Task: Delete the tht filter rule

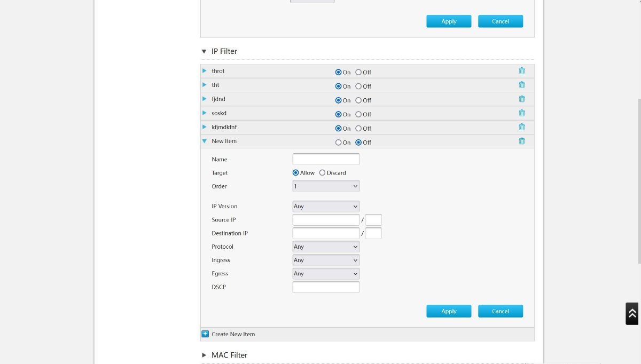Action: point(521,85)
